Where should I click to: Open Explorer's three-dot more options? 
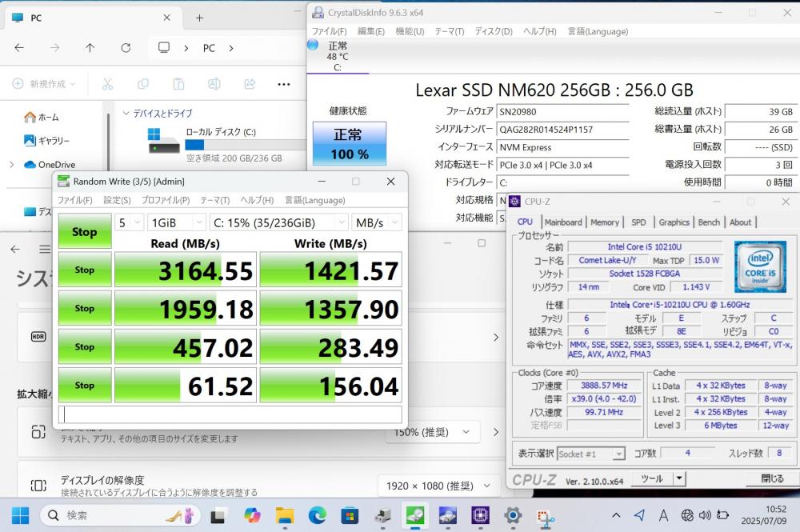[x=284, y=84]
